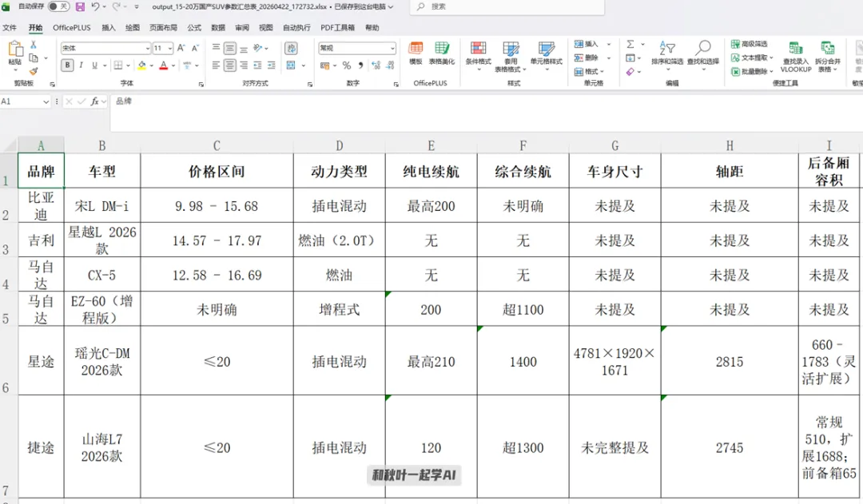
Task: Open 单元格样式 cell styles dropdown
Action: coord(546,55)
